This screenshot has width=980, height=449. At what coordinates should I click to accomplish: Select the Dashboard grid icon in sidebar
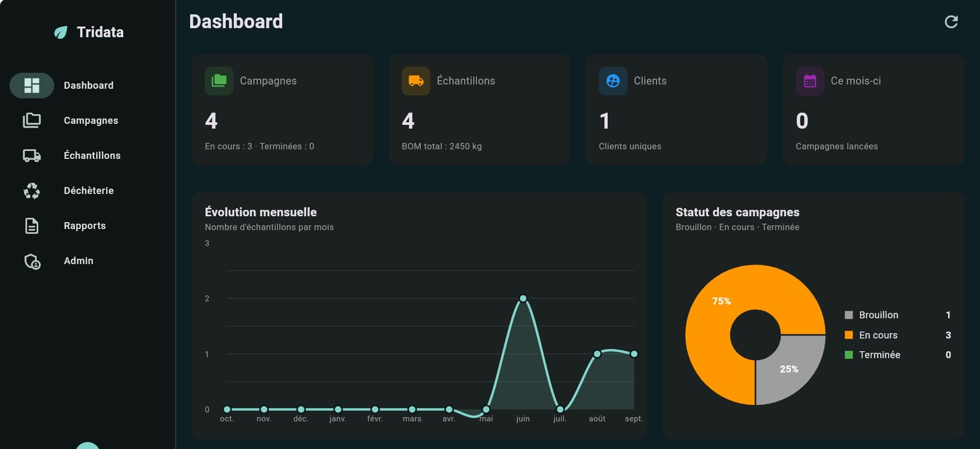coord(32,86)
